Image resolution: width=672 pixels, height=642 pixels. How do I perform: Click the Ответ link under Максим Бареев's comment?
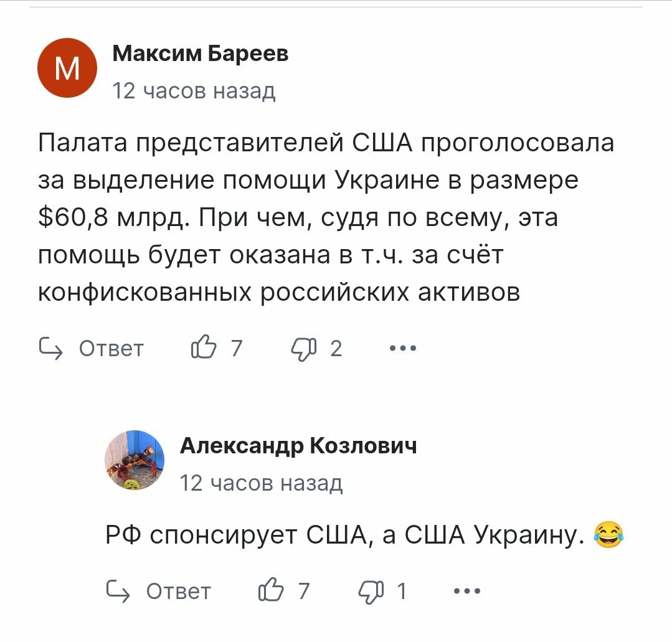coord(111,349)
